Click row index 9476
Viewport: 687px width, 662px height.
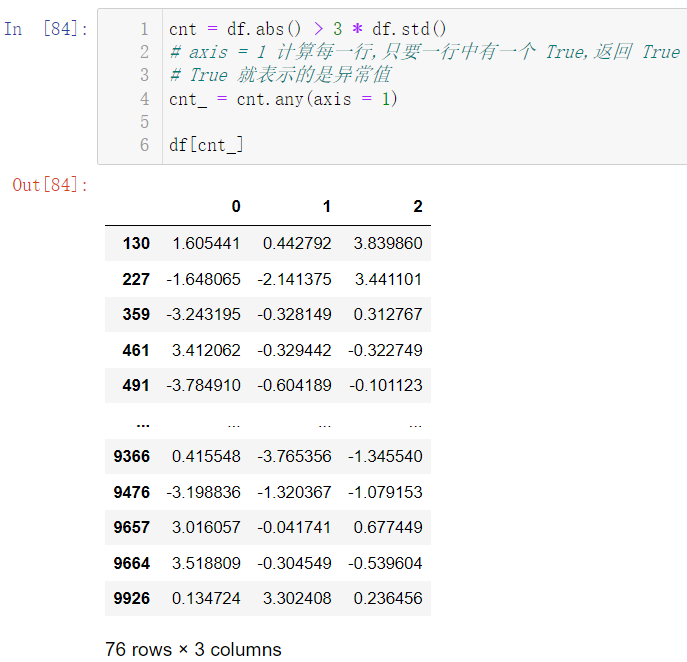coord(132,492)
